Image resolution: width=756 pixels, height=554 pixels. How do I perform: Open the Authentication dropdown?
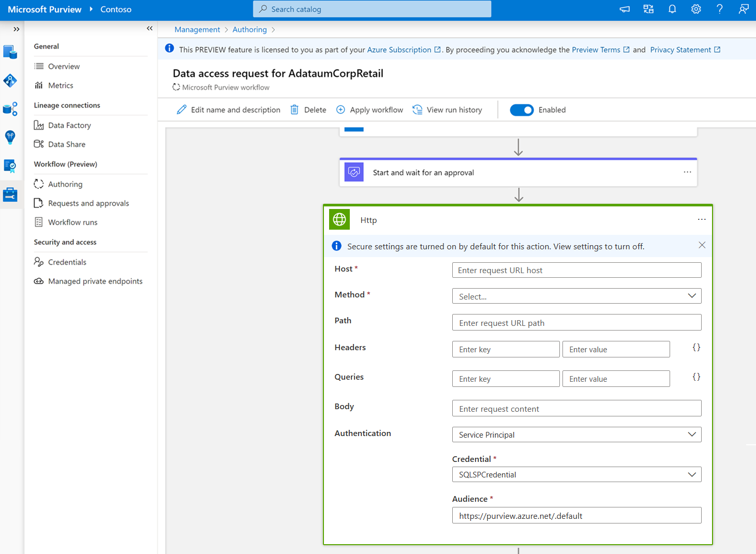point(576,435)
